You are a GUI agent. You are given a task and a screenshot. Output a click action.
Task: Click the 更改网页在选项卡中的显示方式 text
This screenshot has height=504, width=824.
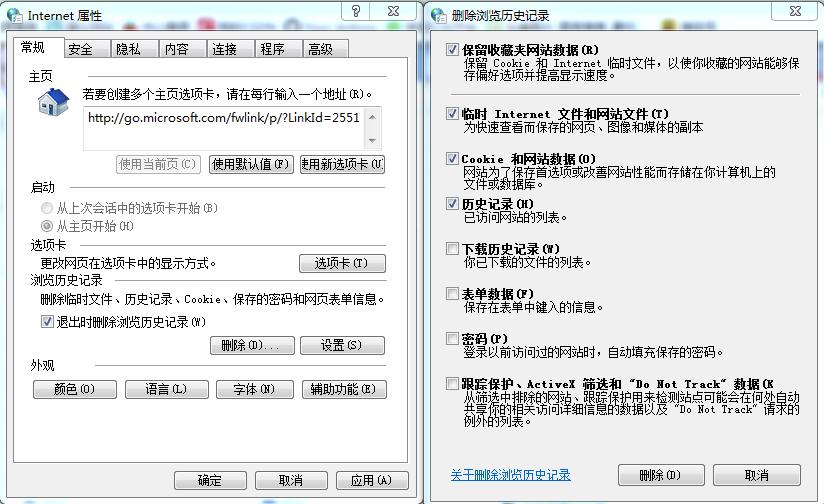coord(129,263)
